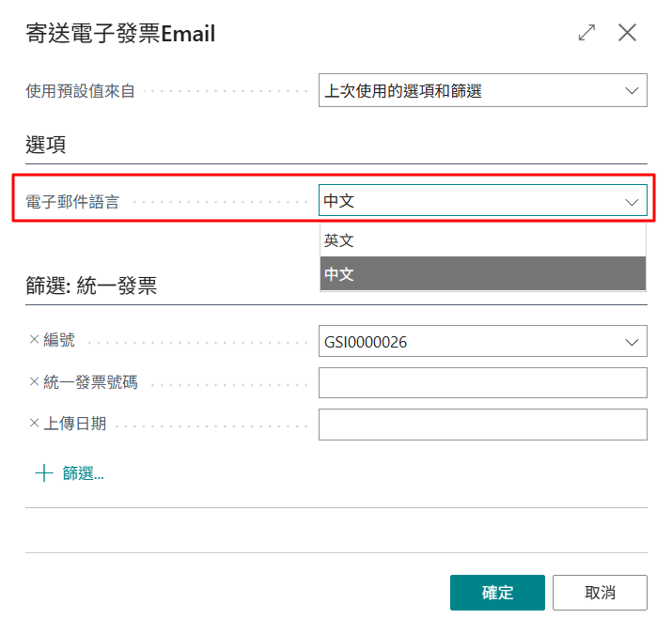Click the GSI0000026 value in 編號 field

coord(366,342)
